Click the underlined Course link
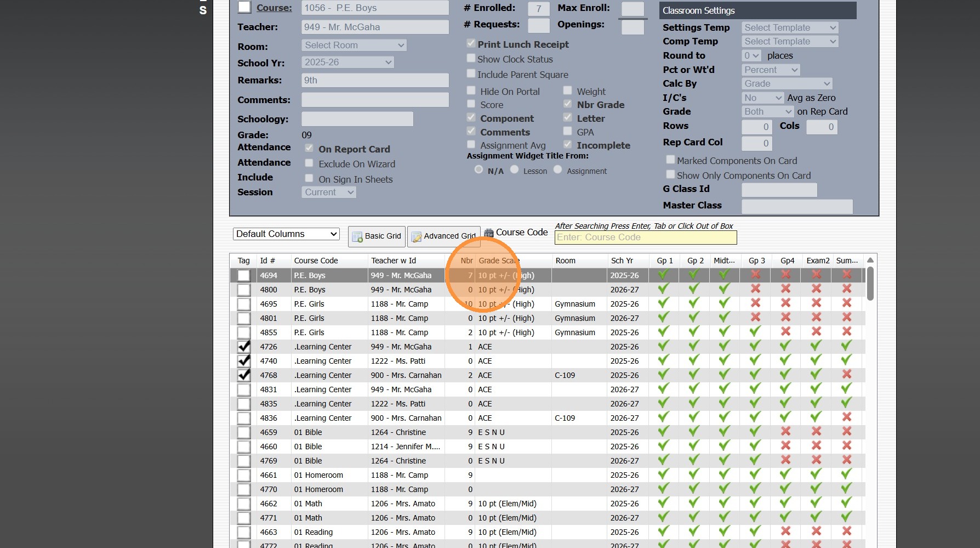The height and width of the screenshot is (548, 980). (274, 8)
